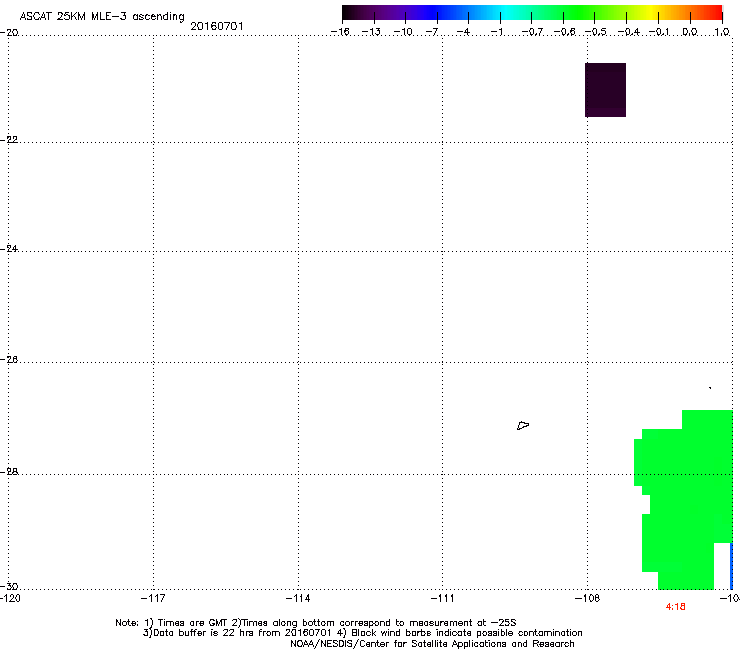Click the latitude label -28
This screenshot has width=740, height=650.
pyautogui.click(x=9, y=472)
